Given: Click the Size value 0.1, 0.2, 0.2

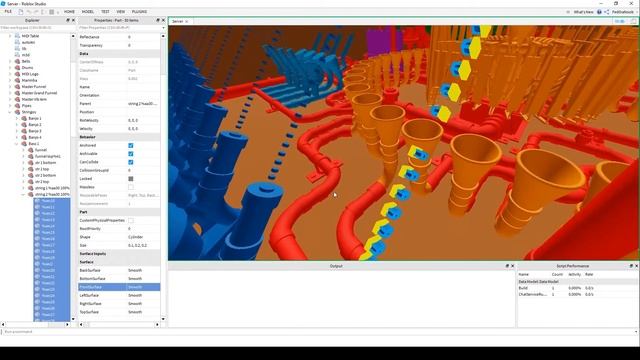Looking at the screenshot, I should click(137, 245).
